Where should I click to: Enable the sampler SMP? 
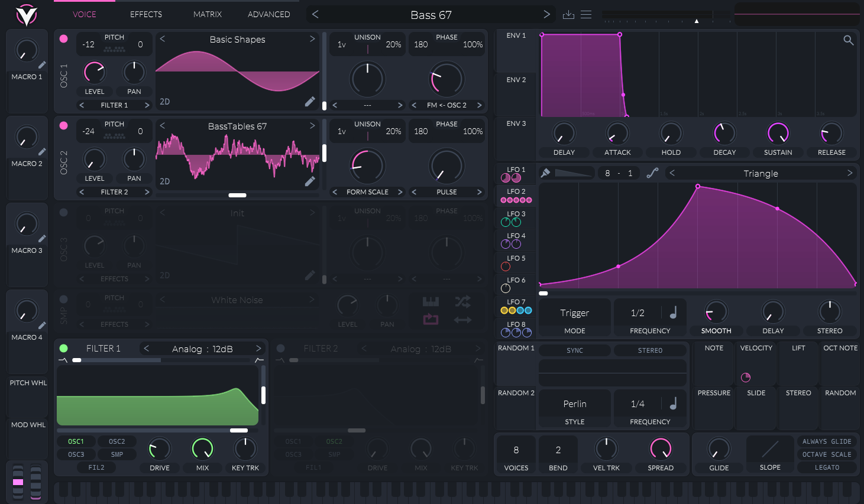tap(63, 300)
